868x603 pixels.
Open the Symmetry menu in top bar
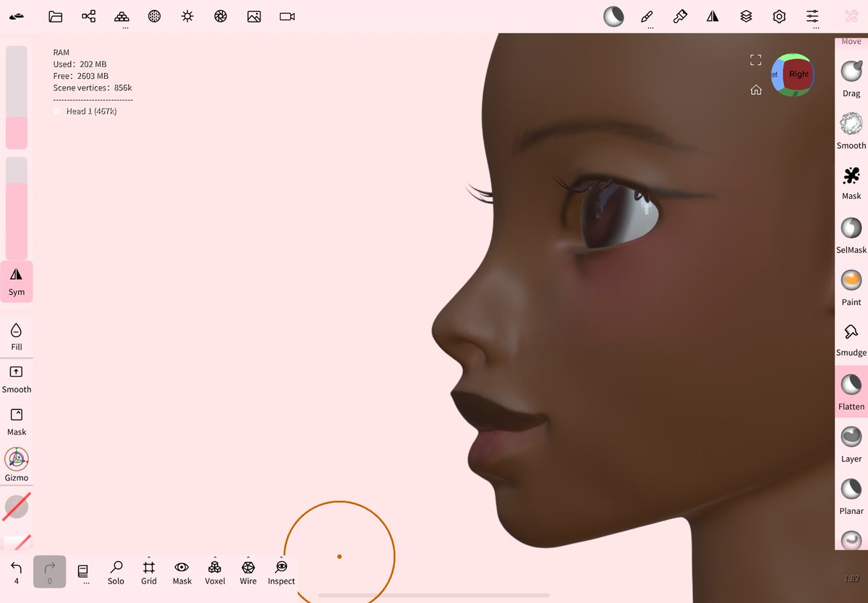click(713, 16)
